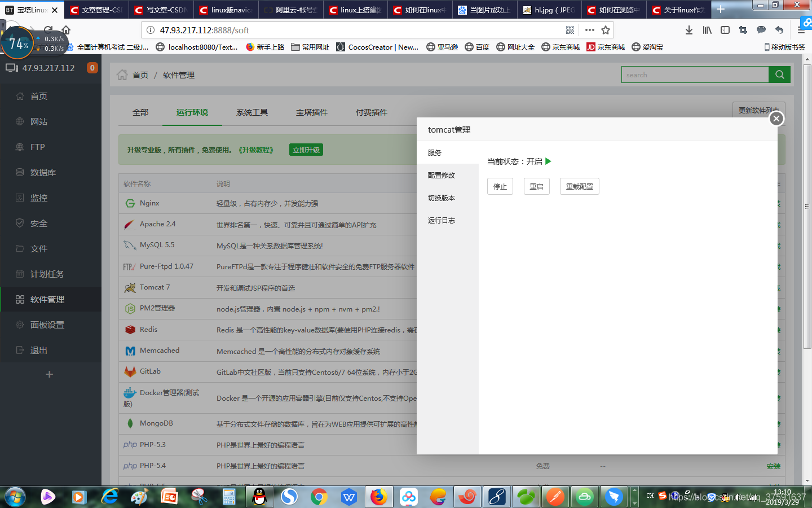Screen dimensions: 812x508
Task: Close the 宝塔Linux browser tab
Action: point(55,10)
